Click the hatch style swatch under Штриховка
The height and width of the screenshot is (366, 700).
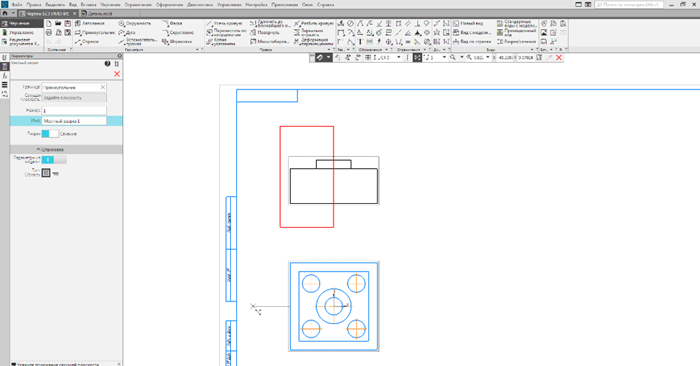pos(46,173)
